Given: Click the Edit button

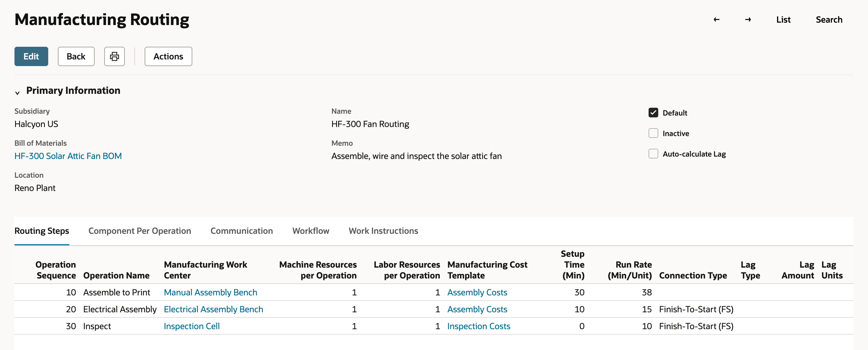Looking at the screenshot, I should click(31, 56).
